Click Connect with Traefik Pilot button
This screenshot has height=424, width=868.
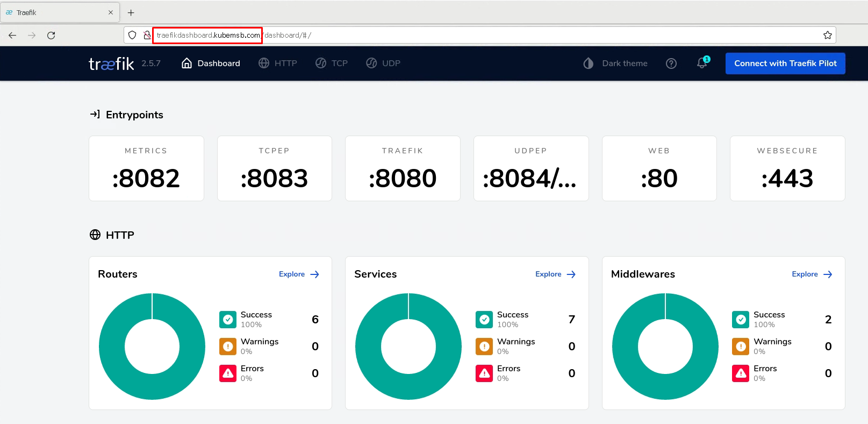[785, 63]
